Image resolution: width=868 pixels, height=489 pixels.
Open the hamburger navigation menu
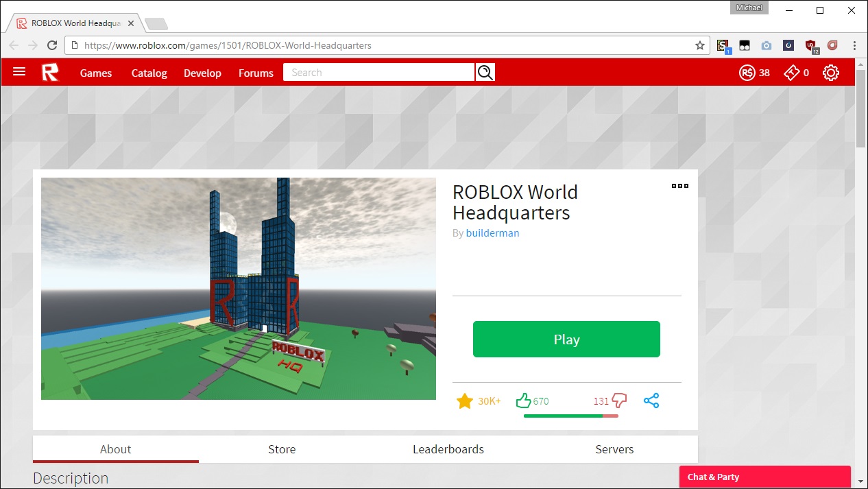(x=19, y=71)
